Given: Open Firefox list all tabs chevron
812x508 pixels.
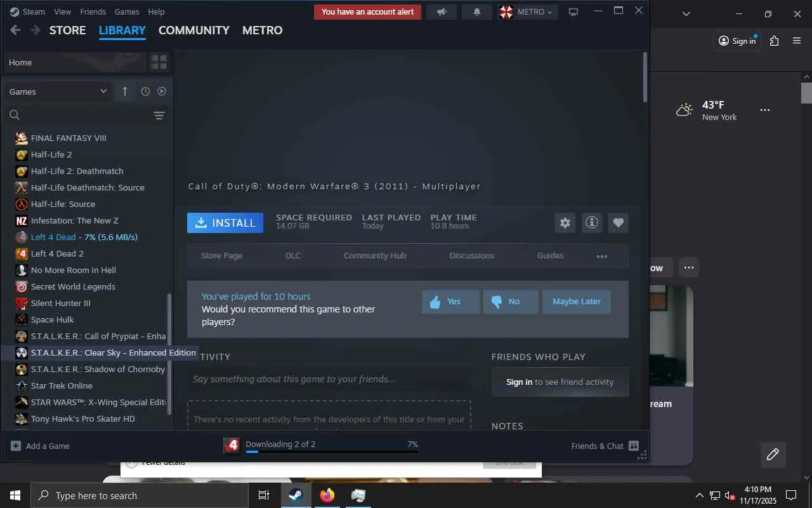Looking at the screenshot, I should [686, 13].
